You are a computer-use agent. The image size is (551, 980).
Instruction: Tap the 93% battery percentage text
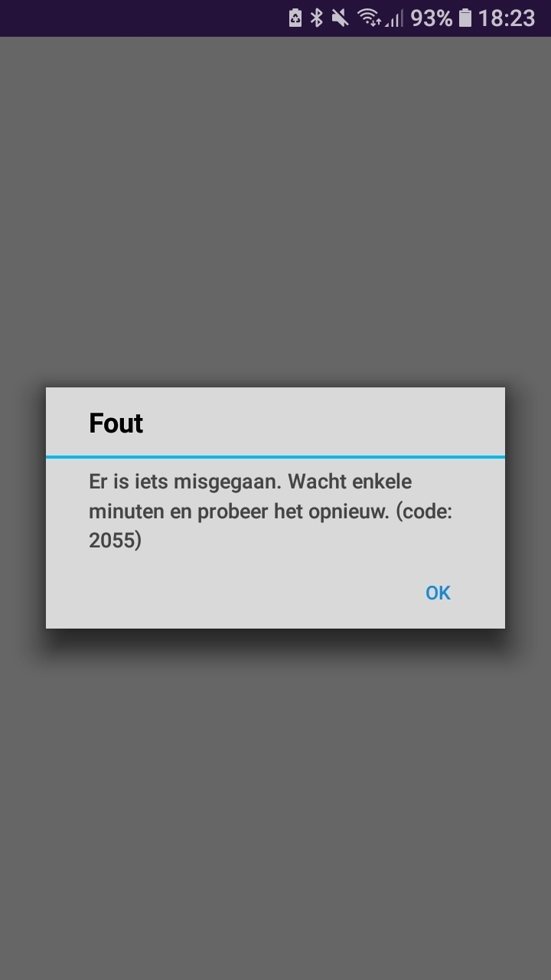point(431,18)
